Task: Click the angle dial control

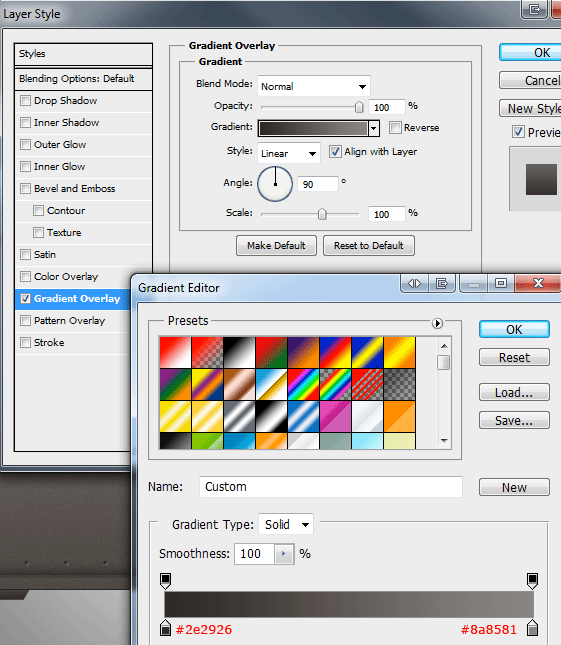Action: (x=275, y=184)
